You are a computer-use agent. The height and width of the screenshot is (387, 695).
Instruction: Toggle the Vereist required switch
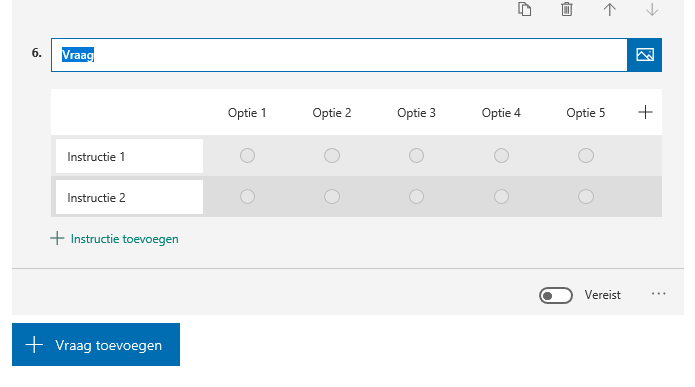click(556, 295)
